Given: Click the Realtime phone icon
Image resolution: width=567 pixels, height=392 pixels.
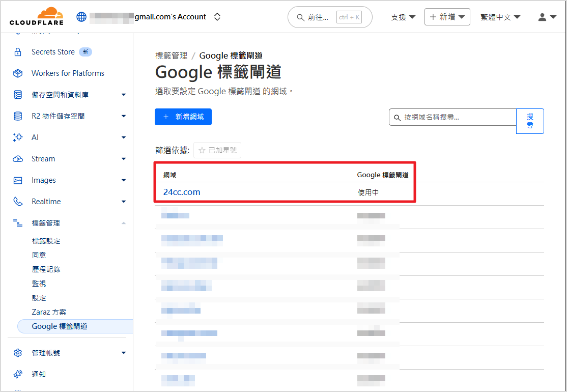Looking at the screenshot, I should coord(18,202).
